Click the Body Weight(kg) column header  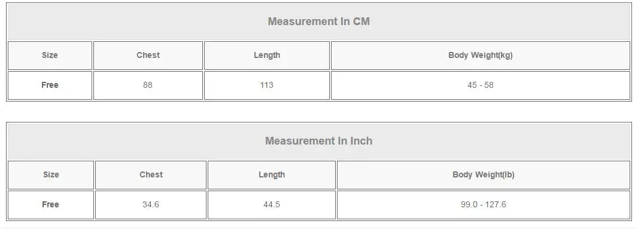[x=481, y=56]
